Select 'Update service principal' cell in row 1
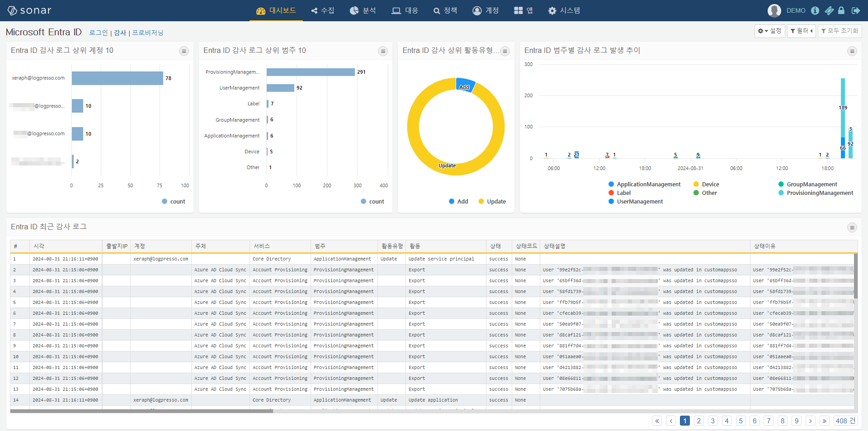 (446, 259)
